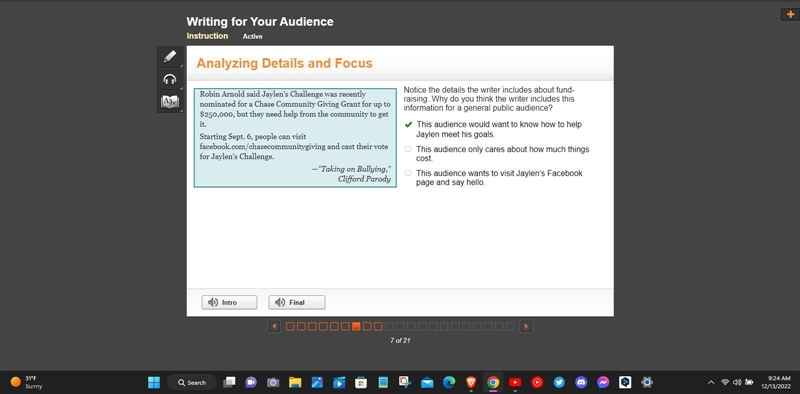Open YouTube Music on the taskbar
This screenshot has width=800, height=394.
point(537,382)
